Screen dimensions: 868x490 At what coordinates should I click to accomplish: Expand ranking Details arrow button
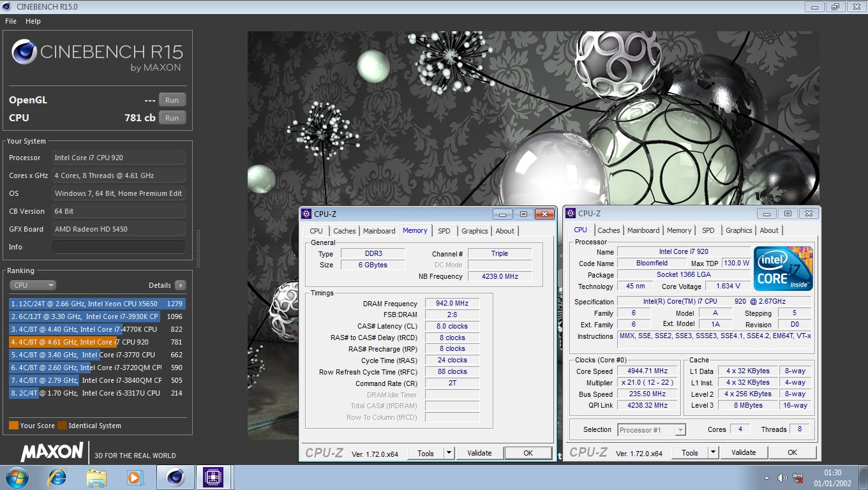click(x=181, y=285)
